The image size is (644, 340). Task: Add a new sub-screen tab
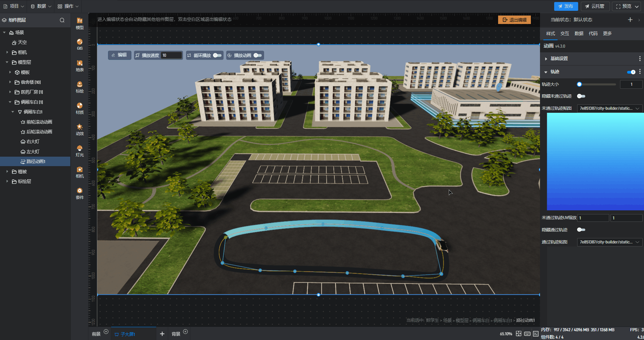162,334
